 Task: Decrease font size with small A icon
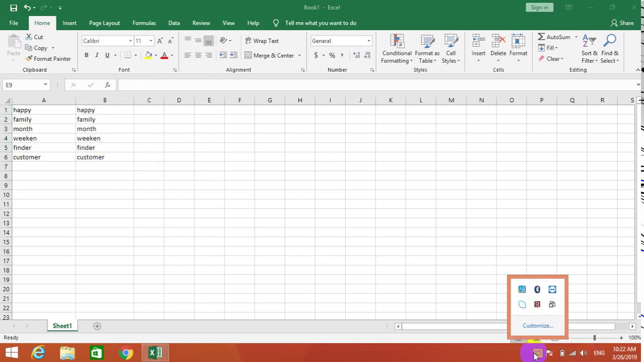171,41
